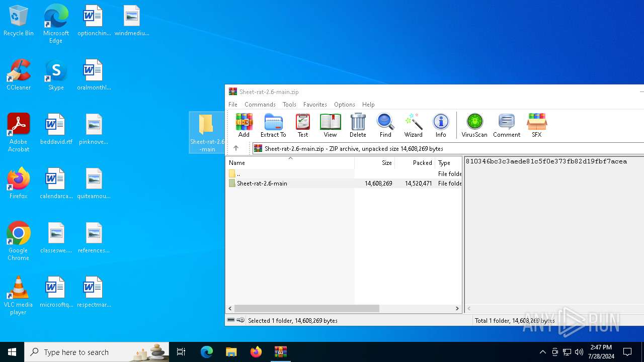Click the SFX toolbar icon
The height and width of the screenshot is (362, 644).
tap(537, 125)
